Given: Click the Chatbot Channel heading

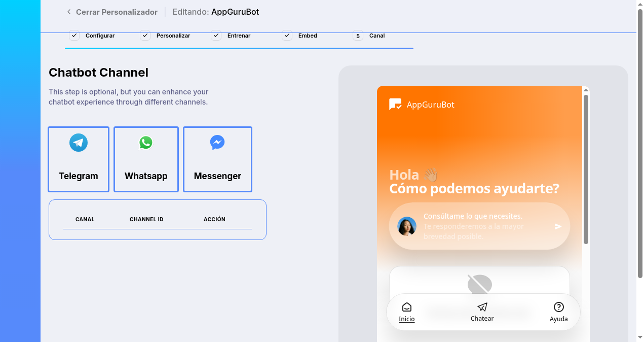Looking at the screenshot, I should tap(99, 73).
